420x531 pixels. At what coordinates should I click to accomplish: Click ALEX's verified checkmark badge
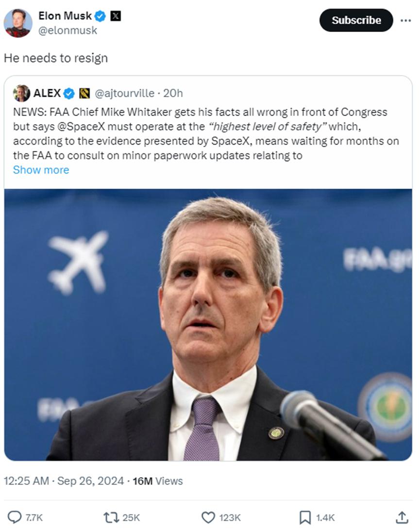tap(69, 93)
